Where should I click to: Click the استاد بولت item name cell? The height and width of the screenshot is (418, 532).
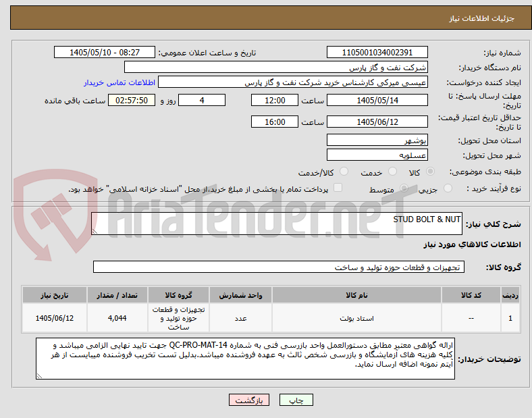pos(356,318)
